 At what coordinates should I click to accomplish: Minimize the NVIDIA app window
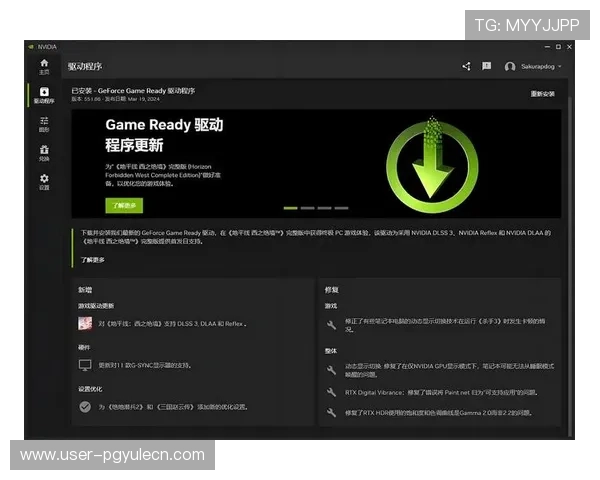pyautogui.click(x=547, y=47)
